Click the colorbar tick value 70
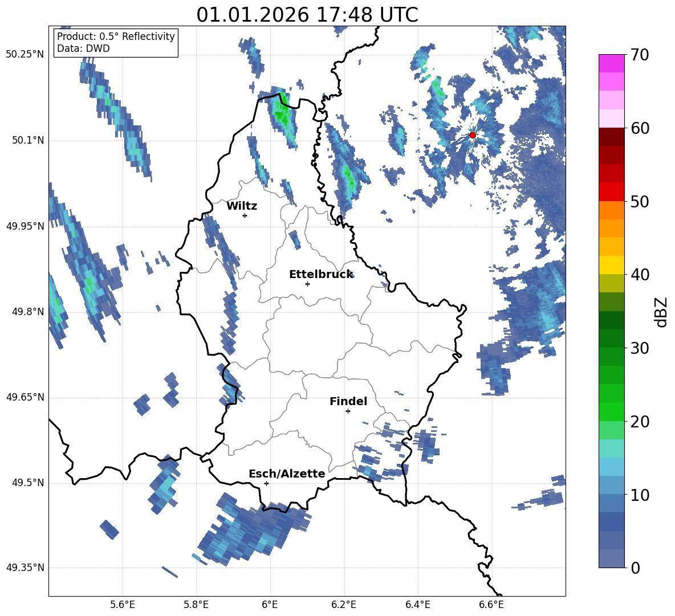The width and height of the screenshot is (675, 616). (640, 55)
